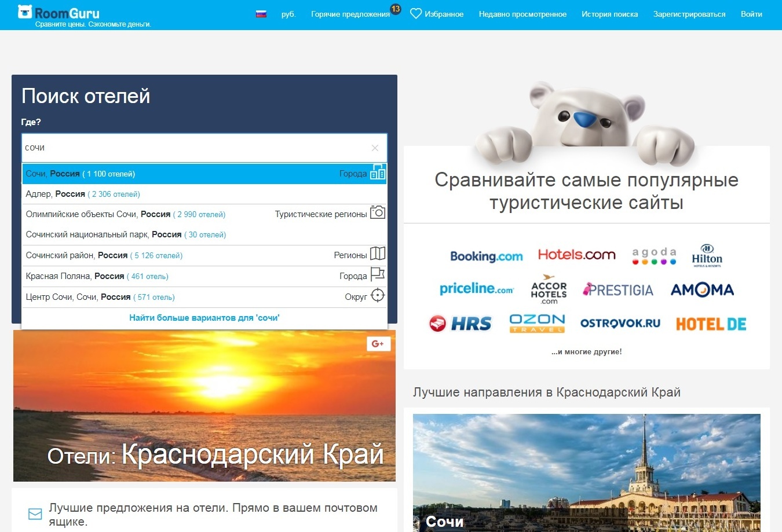The width and height of the screenshot is (782, 532).
Task: Open the Сочи destination photo card
Action: coord(587,473)
